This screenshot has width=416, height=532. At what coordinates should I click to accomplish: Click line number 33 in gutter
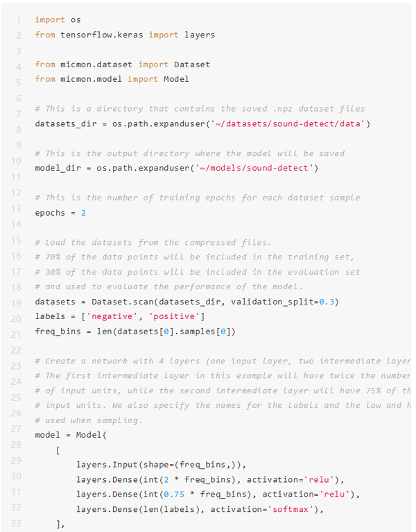click(16, 524)
